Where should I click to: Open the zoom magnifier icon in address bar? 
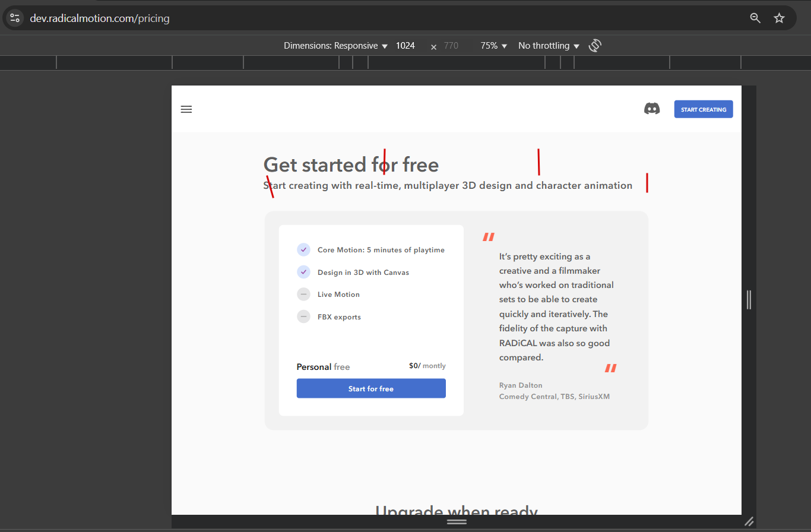click(x=755, y=18)
